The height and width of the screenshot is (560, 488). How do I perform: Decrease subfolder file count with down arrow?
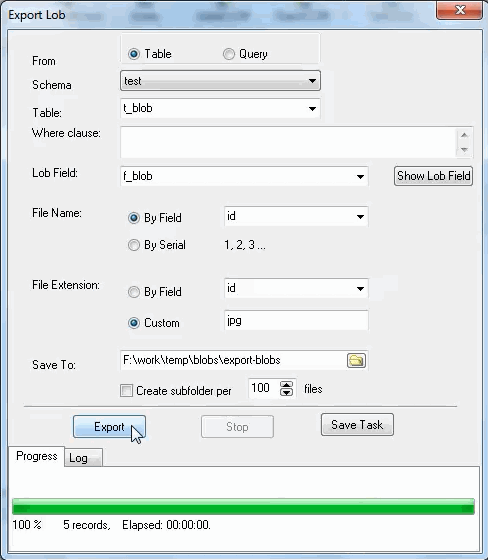click(x=287, y=392)
